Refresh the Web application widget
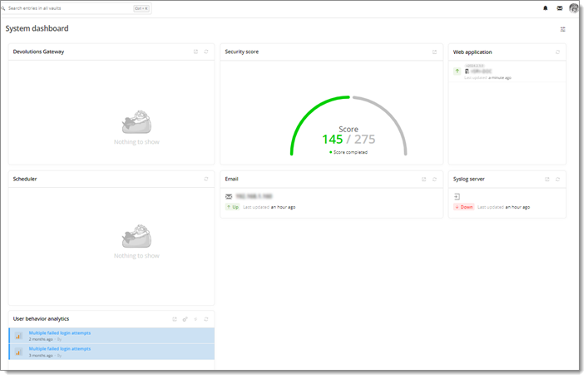 point(557,52)
